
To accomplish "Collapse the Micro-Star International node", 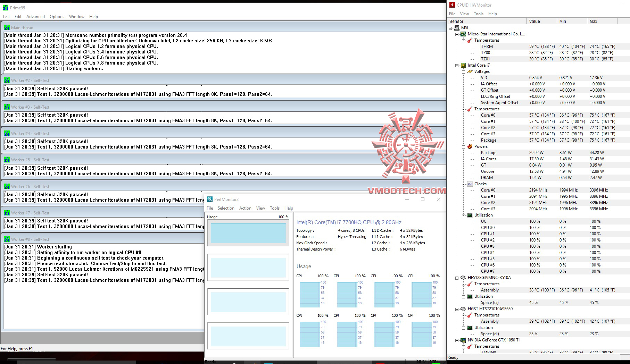I will pos(457,34).
